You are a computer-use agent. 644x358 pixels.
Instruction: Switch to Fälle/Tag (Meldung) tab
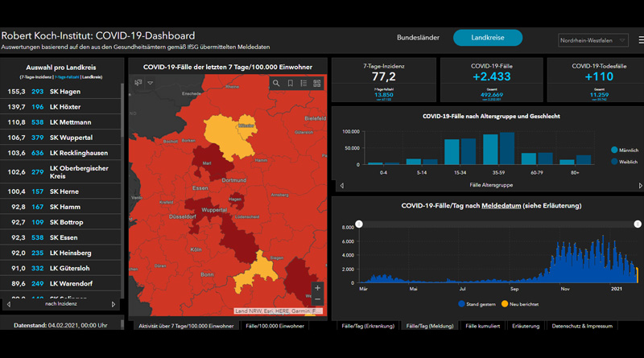(430, 326)
